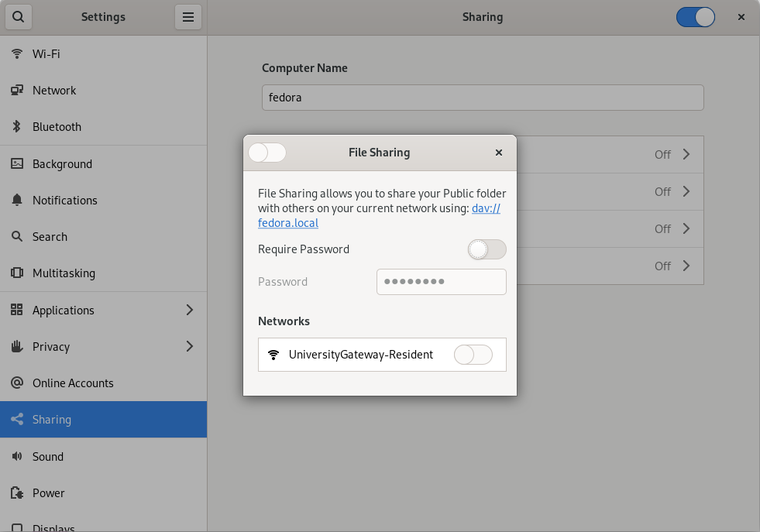
Task: Click the Background picture icon in sidebar
Action: pos(17,163)
